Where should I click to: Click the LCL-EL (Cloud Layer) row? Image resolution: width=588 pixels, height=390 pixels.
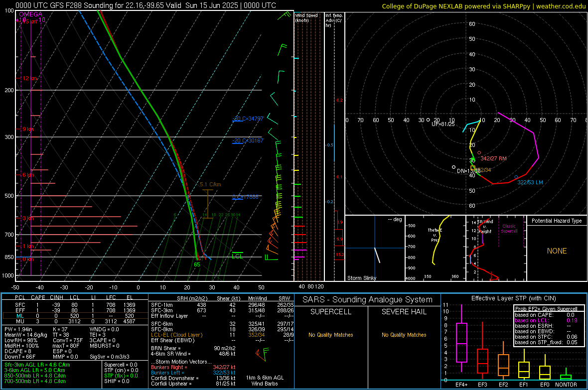click(222, 335)
